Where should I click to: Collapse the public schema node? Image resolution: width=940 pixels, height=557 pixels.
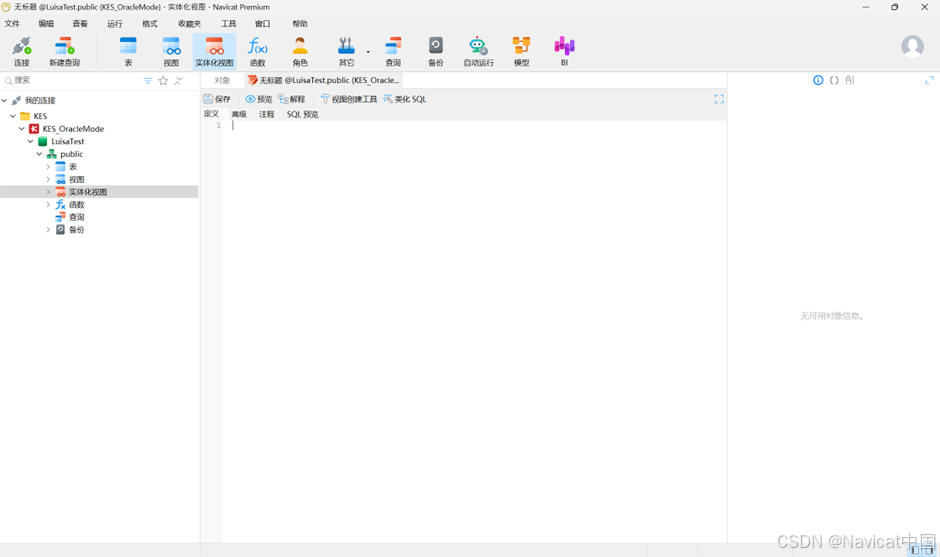(x=40, y=153)
